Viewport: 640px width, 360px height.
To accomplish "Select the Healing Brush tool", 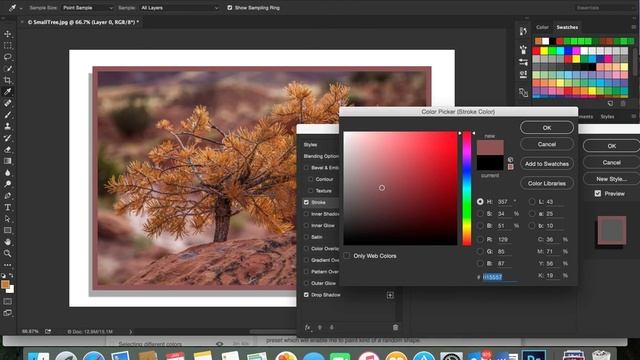I will coord(7,103).
